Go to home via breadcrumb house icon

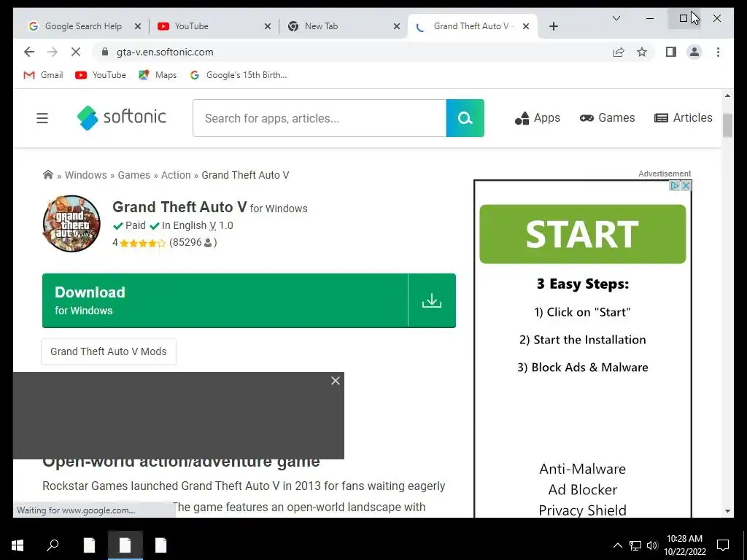tap(47, 174)
